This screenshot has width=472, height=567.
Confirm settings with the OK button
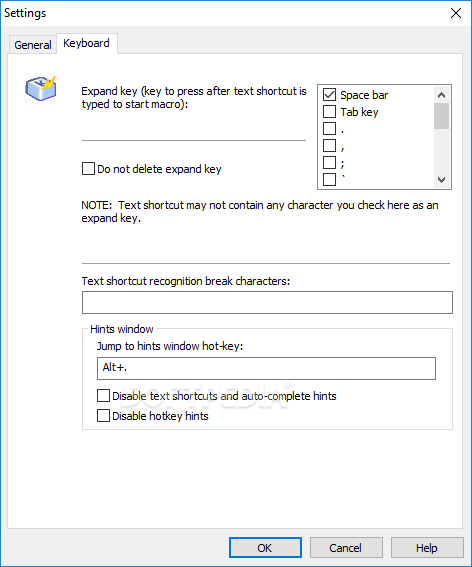pyautogui.click(x=265, y=548)
